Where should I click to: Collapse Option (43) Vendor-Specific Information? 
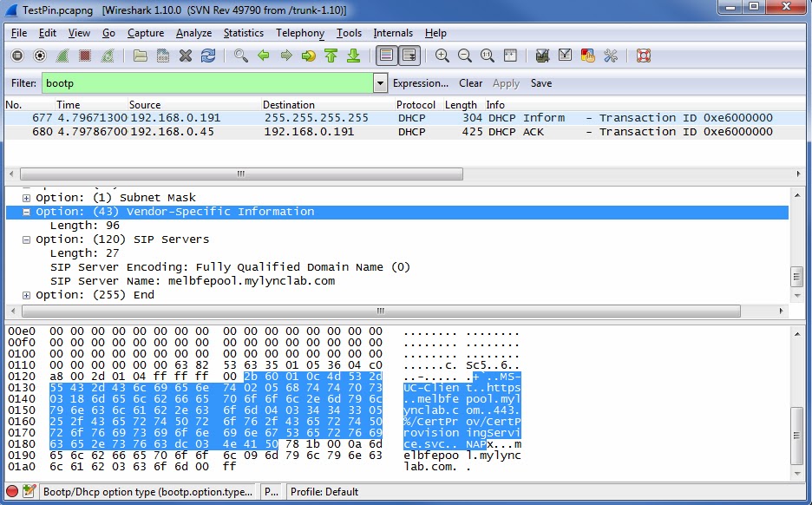coord(26,212)
